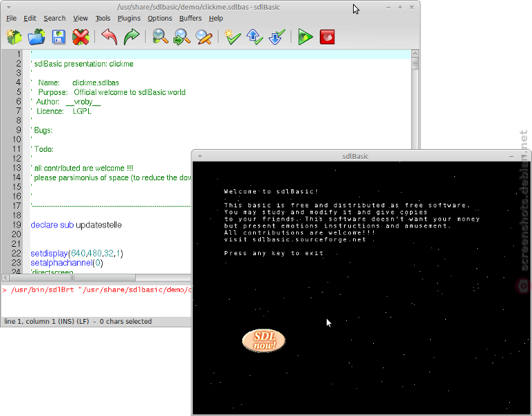Click the setdisplay(640,480,32,1) code line
The width and height of the screenshot is (532, 416).
(x=77, y=253)
